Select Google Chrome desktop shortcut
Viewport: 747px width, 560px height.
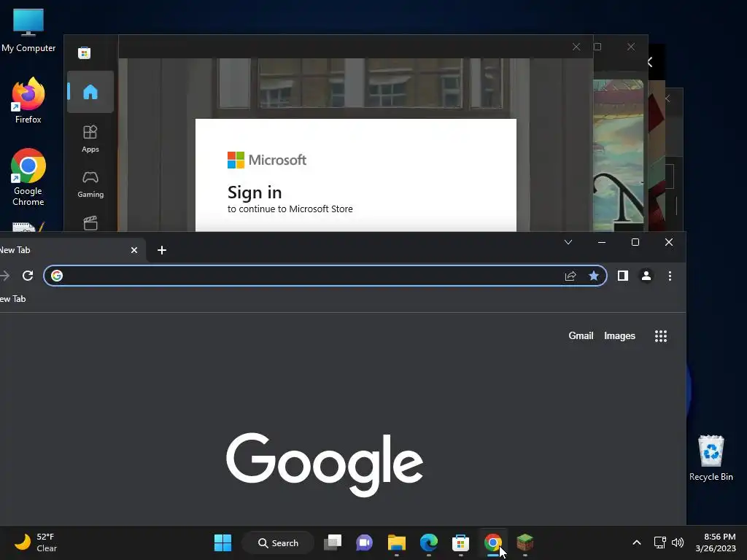[x=28, y=177]
